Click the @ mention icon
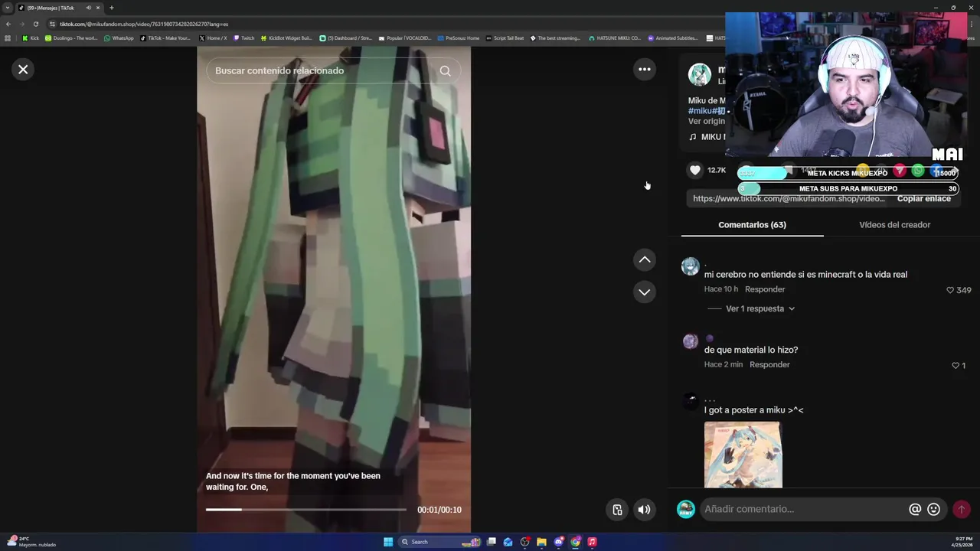 pyautogui.click(x=915, y=509)
